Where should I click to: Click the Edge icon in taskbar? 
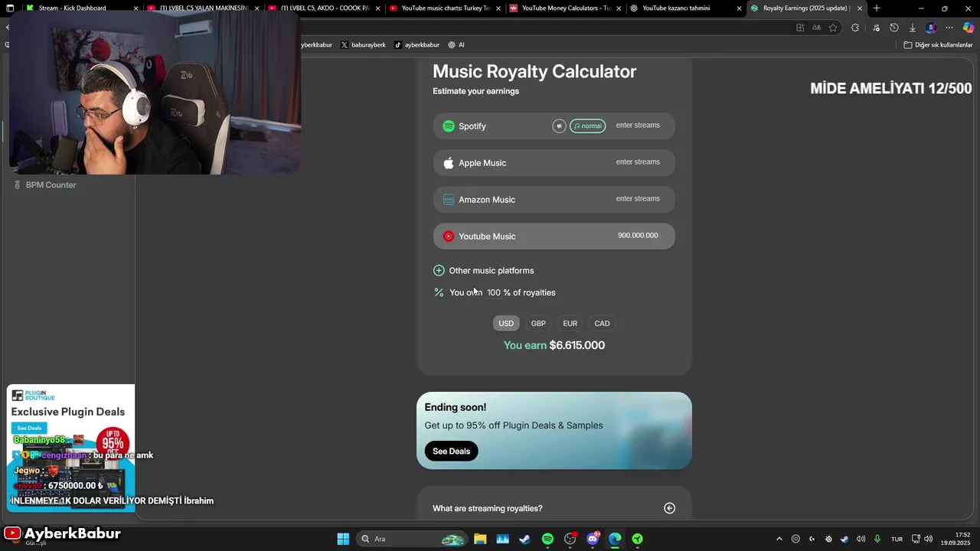(615, 539)
